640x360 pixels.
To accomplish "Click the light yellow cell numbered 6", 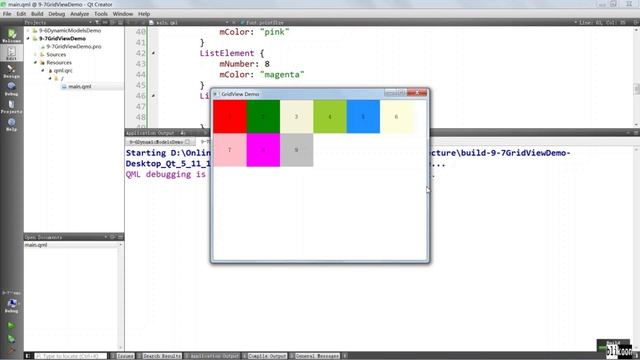I will [x=397, y=117].
